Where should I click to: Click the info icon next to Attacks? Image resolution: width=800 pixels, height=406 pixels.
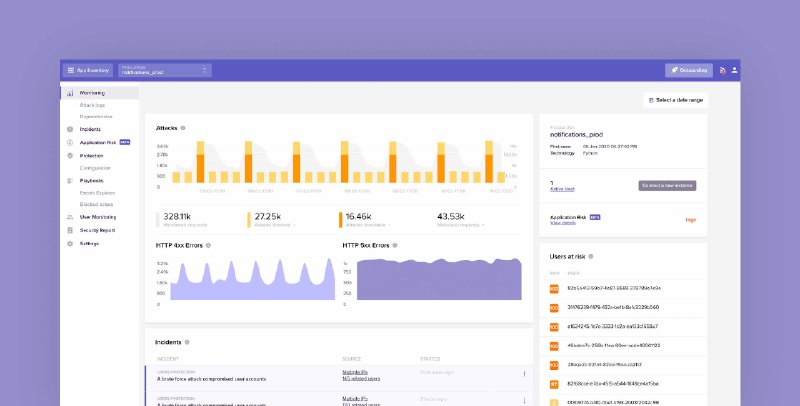coord(183,128)
